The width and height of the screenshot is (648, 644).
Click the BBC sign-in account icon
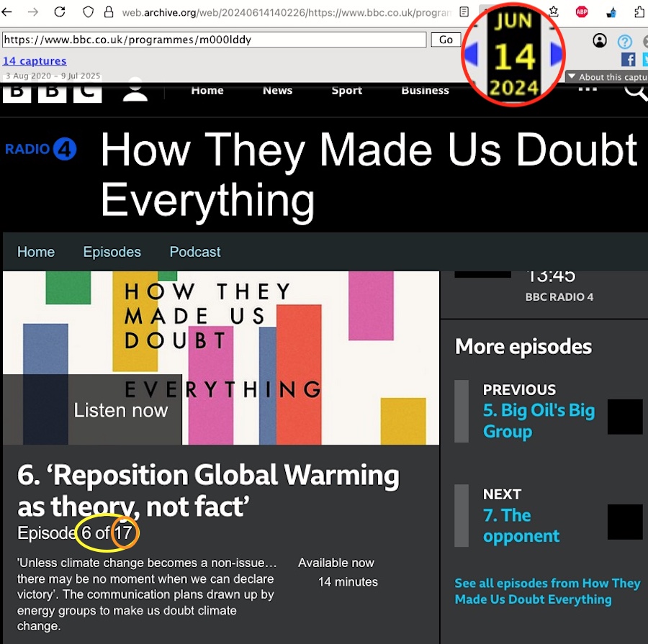pos(135,91)
